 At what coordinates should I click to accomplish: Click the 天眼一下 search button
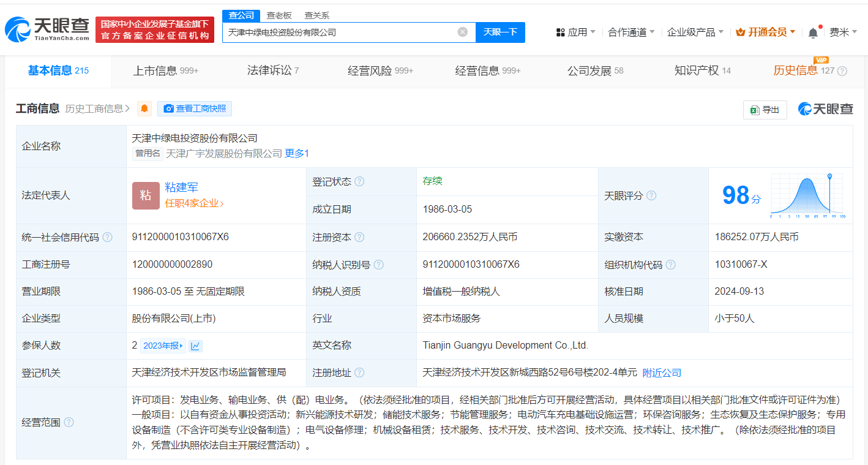[500, 32]
